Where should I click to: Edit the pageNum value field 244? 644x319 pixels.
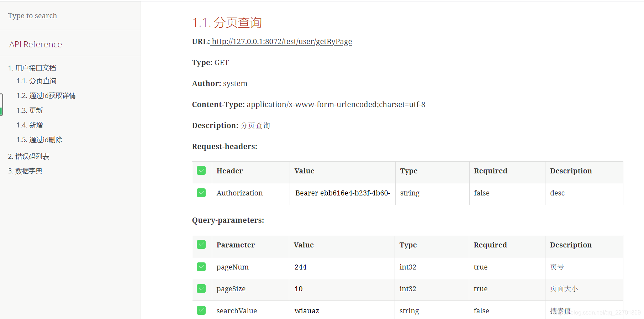click(x=342, y=267)
